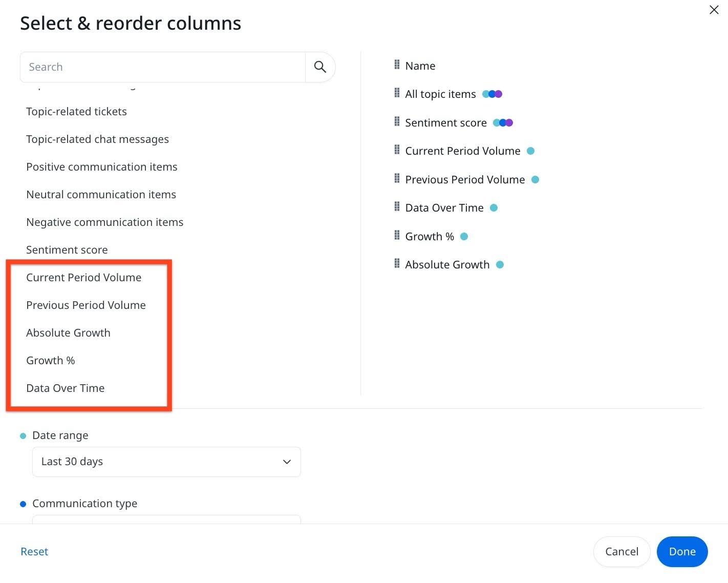Image resolution: width=728 pixels, height=583 pixels.
Task: Select Neutral communication items column
Action: [x=101, y=195]
